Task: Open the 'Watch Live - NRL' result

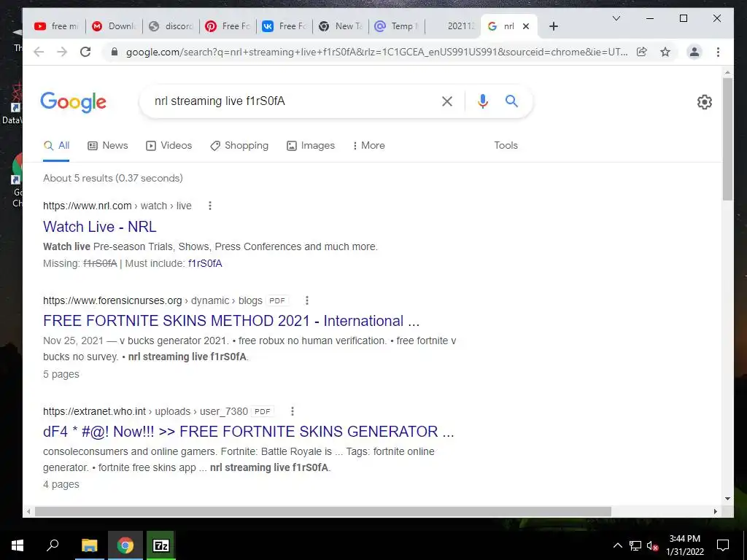Action: [x=99, y=227]
